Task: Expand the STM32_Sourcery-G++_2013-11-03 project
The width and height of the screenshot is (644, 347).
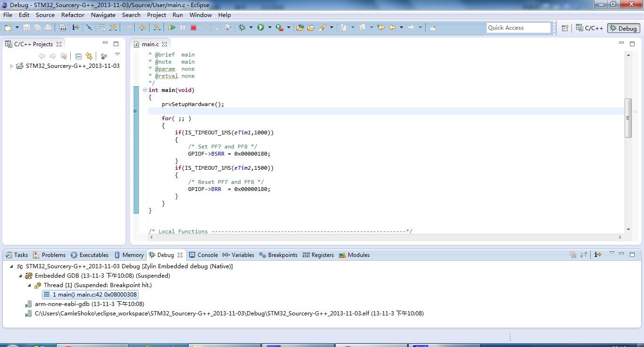Action: [11, 66]
